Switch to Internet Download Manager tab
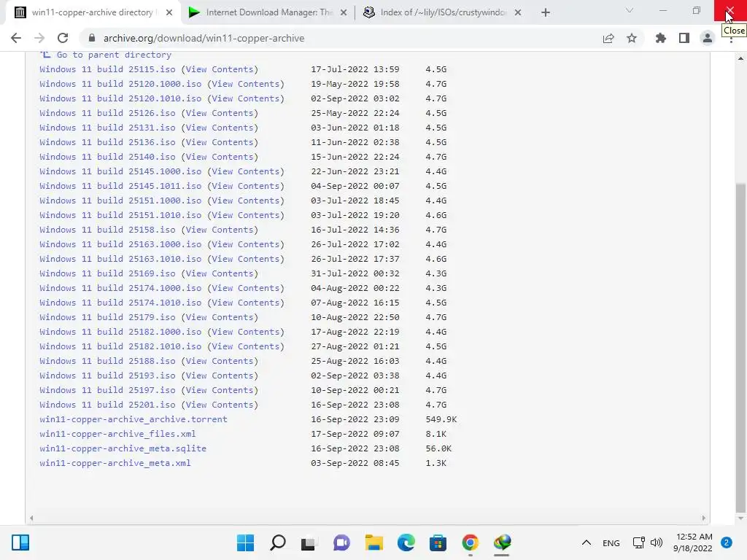 (268, 12)
